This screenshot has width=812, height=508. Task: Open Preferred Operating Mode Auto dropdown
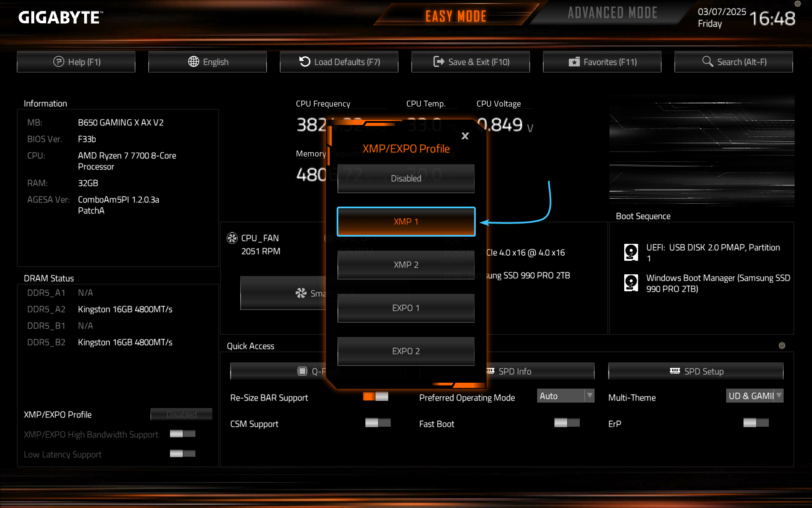(x=565, y=396)
